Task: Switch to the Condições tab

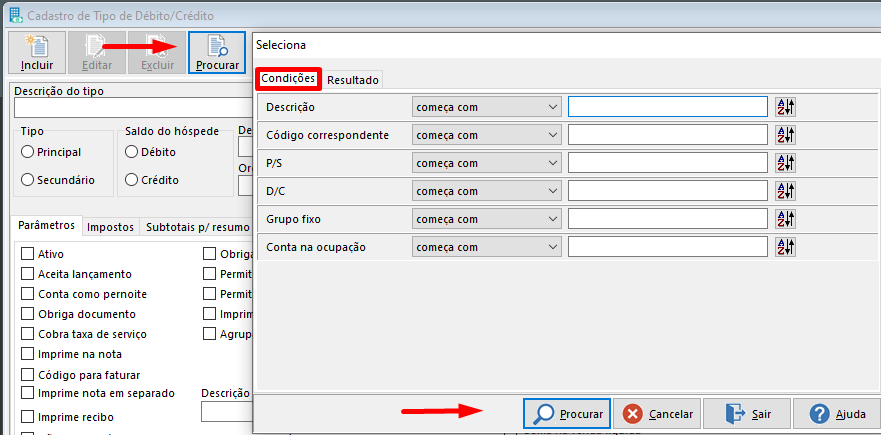Action: point(288,79)
